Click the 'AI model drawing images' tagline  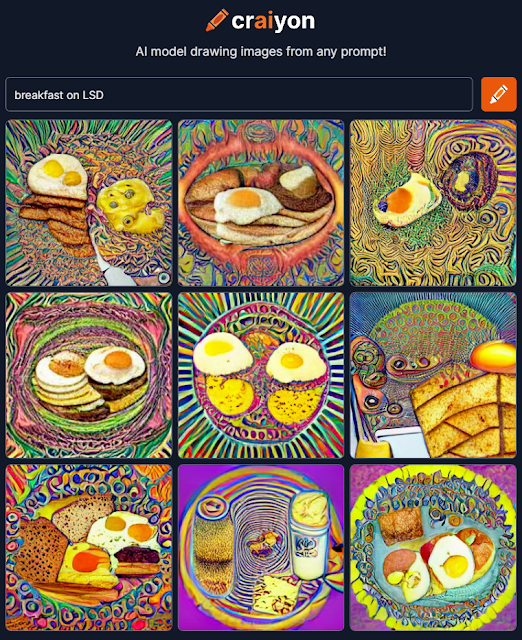pyautogui.click(x=261, y=51)
